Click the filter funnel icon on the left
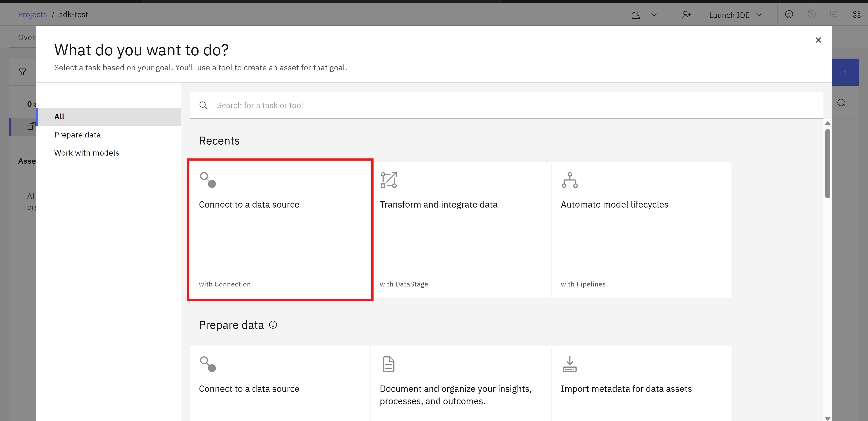 [x=23, y=72]
